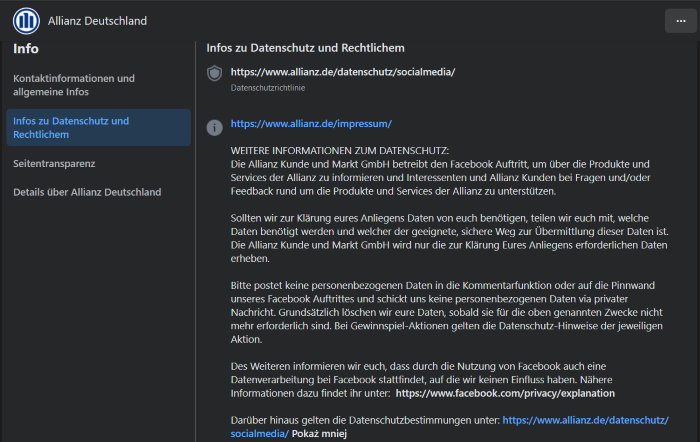
Task: Click the shield privacy policy icon
Action: click(214, 73)
